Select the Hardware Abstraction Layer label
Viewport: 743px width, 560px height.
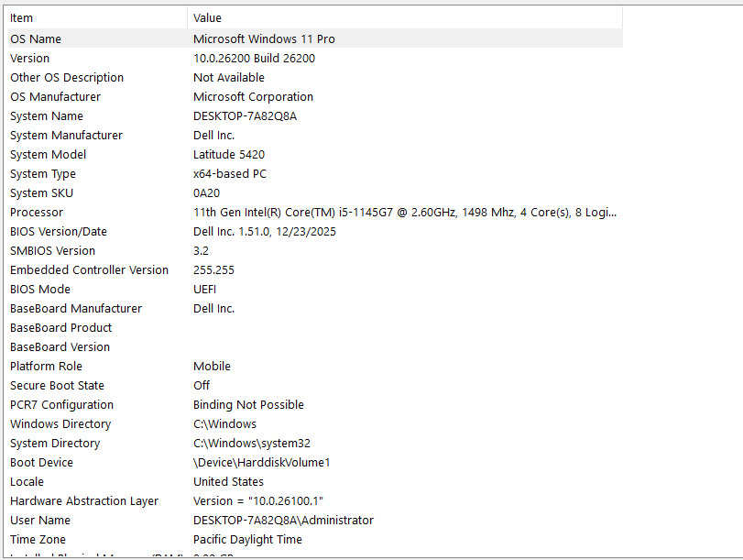coord(84,501)
